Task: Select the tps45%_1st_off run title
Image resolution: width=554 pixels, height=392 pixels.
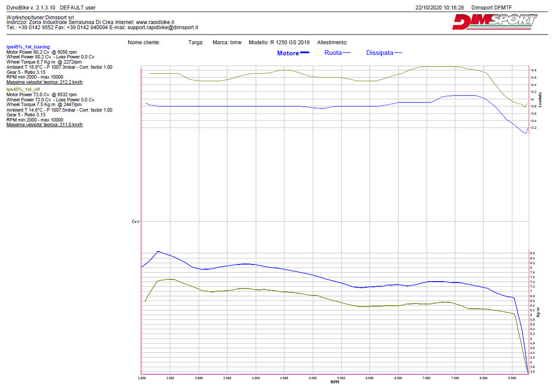Action: pyautogui.click(x=22, y=90)
